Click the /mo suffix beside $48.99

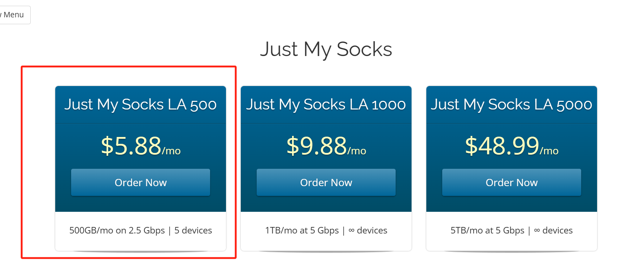pos(549,151)
